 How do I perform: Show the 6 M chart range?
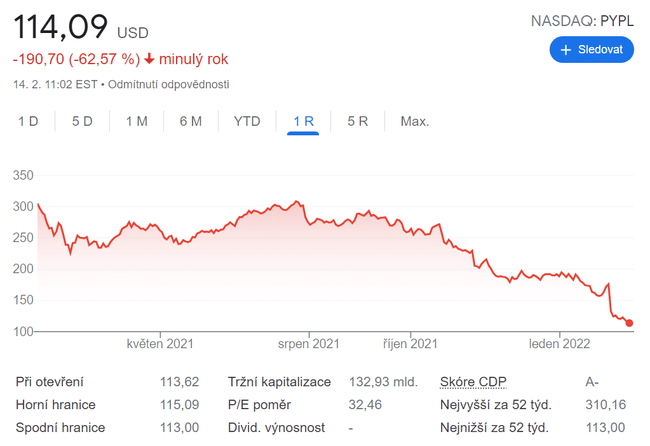(x=190, y=121)
